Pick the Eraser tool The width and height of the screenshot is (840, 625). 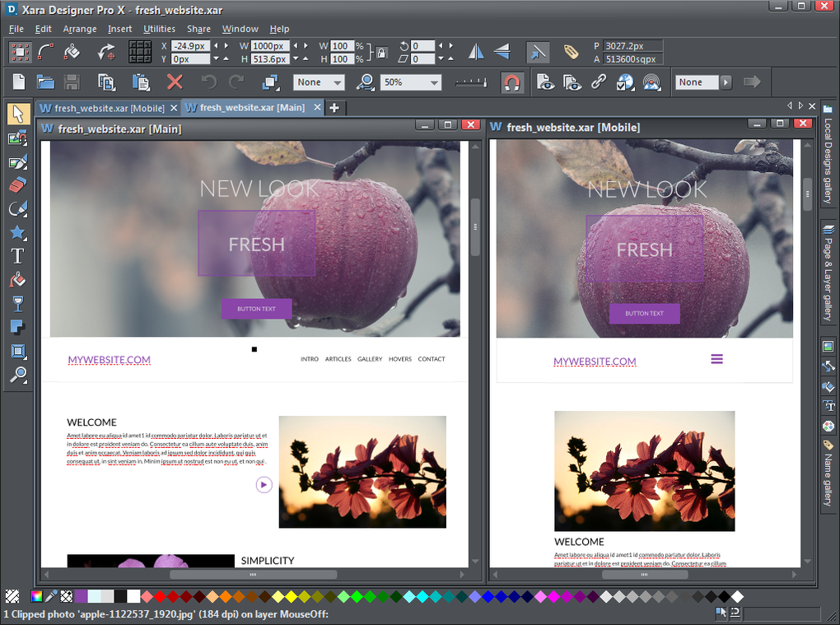pos(17,185)
